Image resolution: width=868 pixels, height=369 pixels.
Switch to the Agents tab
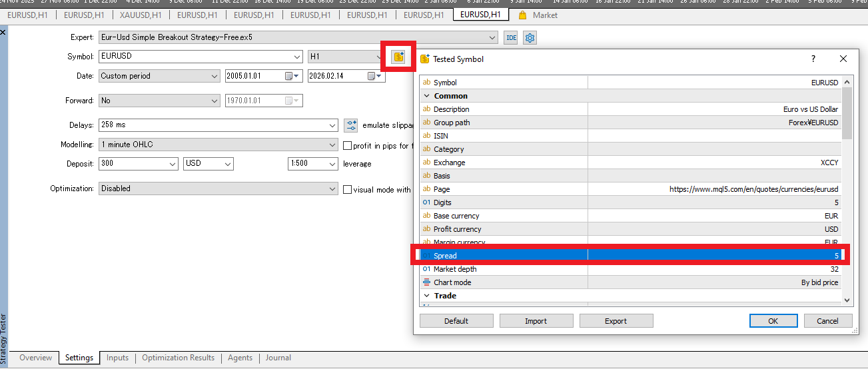(x=240, y=358)
